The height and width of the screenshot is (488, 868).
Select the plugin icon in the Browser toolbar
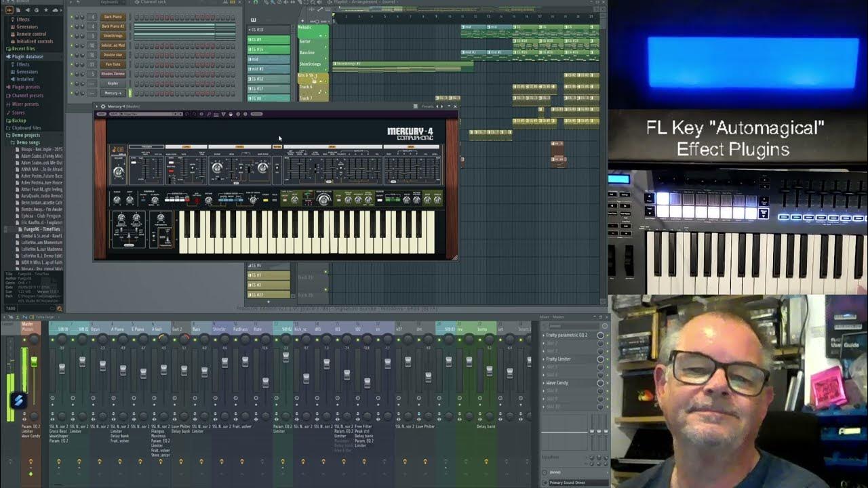click(9, 10)
